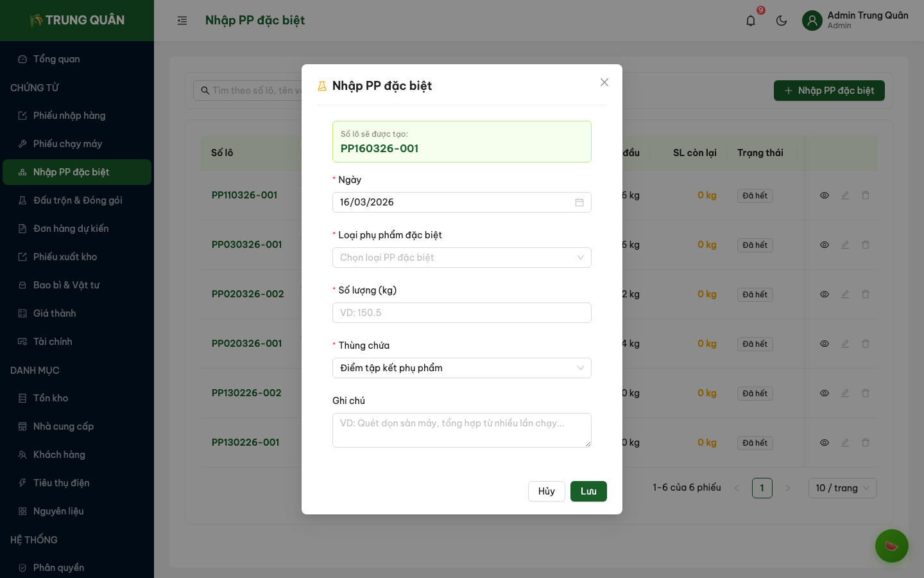Close the Nhập PP đặc biệt dialog
The width and height of the screenshot is (924, 578).
(x=604, y=82)
